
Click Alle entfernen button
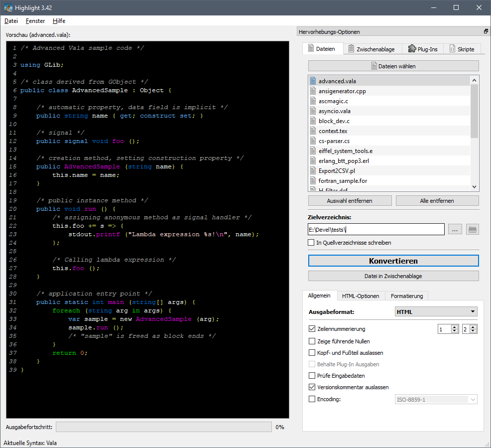[x=437, y=201]
